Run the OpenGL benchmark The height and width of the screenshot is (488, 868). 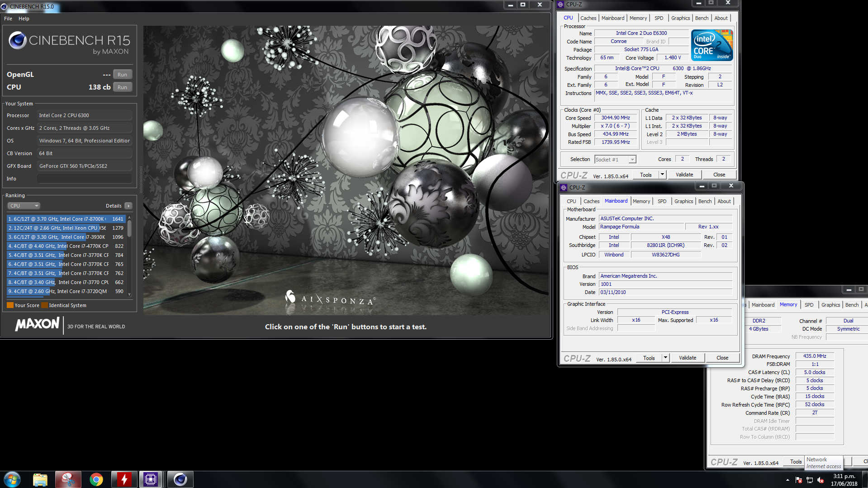(x=122, y=75)
